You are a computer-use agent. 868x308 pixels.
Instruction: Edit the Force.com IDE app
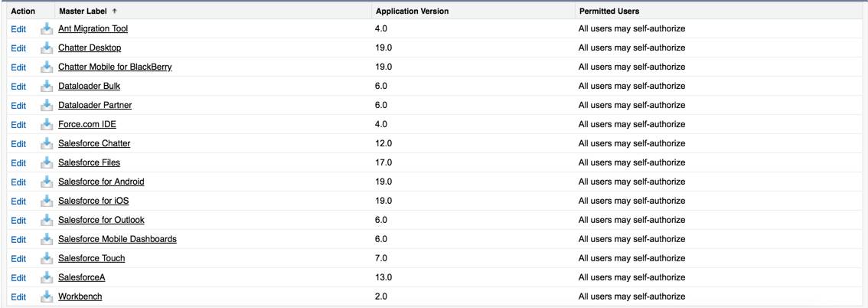pos(18,125)
